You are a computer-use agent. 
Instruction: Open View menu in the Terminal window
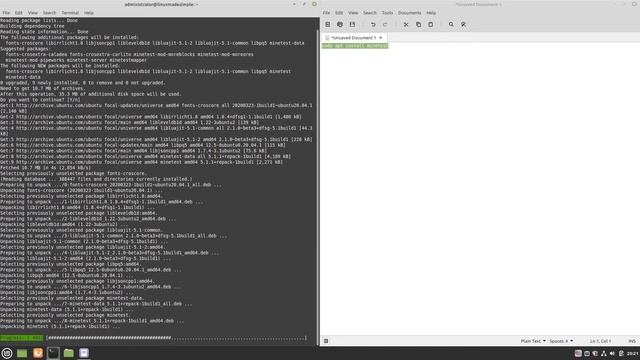coord(33,13)
